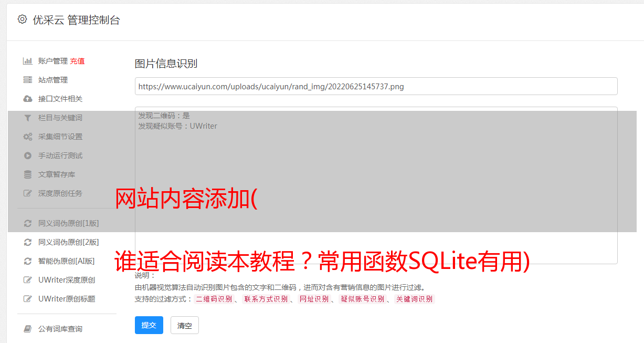
Task: Click the 疑似账号识别 tag
Action: coord(362,299)
